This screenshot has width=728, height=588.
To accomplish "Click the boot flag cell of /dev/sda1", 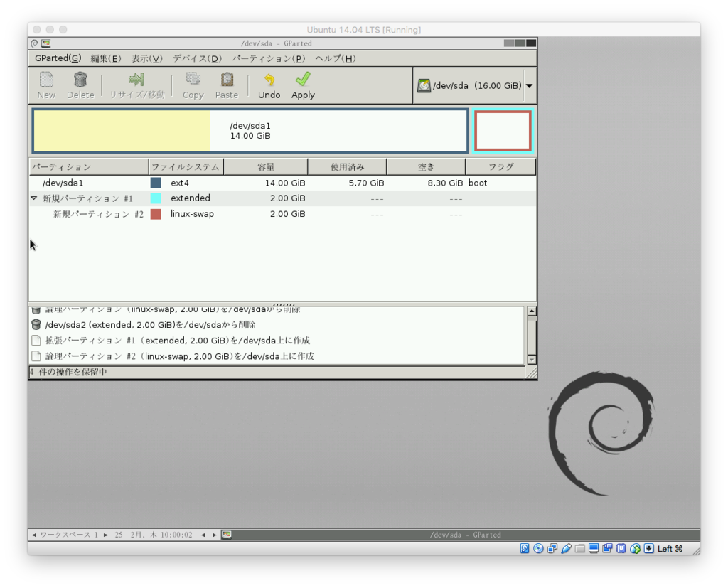I will 478,183.
